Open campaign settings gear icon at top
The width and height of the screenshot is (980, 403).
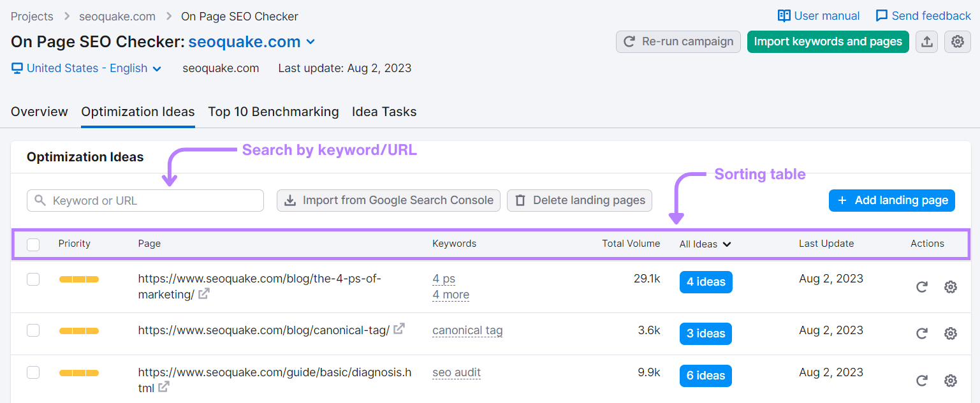click(x=957, y=42)
